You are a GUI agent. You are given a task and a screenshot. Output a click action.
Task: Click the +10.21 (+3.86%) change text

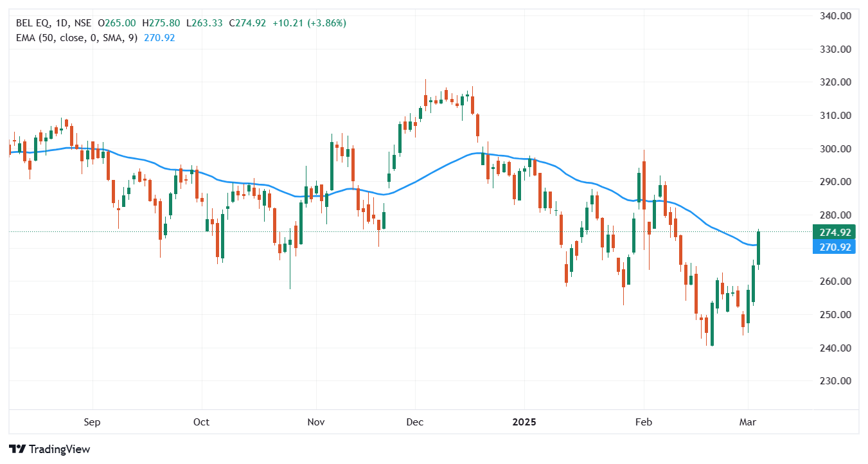pos(309,23)
